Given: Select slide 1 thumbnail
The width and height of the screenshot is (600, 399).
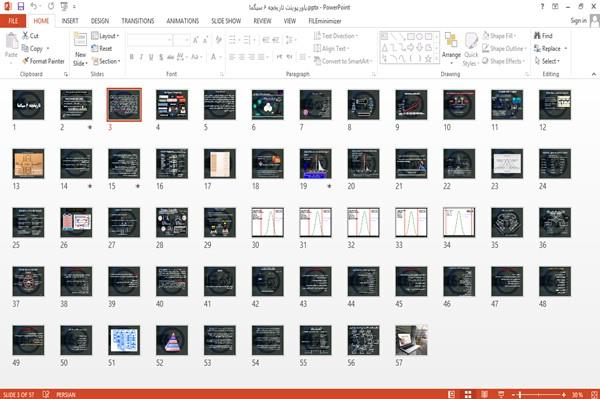Looking at the screenshot, I should coord(28,105).
